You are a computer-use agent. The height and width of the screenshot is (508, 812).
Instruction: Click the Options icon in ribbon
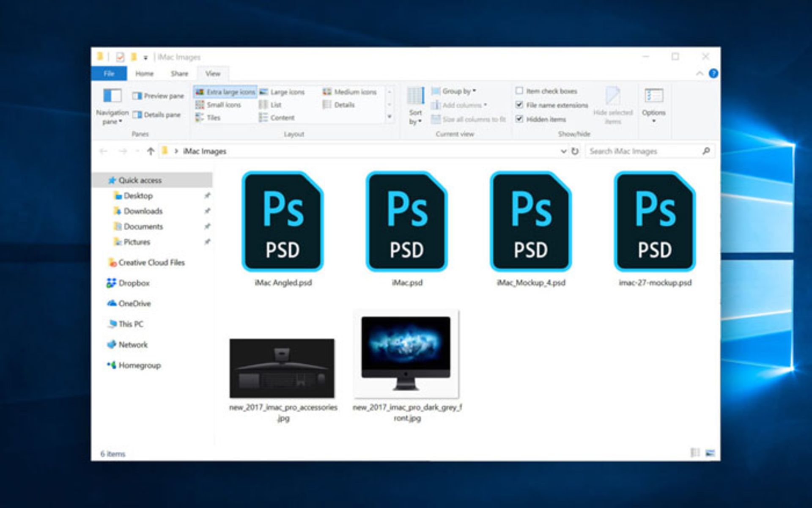tap(653, 96)
